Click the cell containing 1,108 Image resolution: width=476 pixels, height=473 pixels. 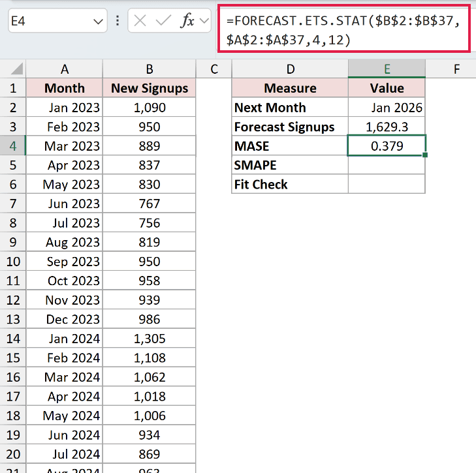pos(150,358)
